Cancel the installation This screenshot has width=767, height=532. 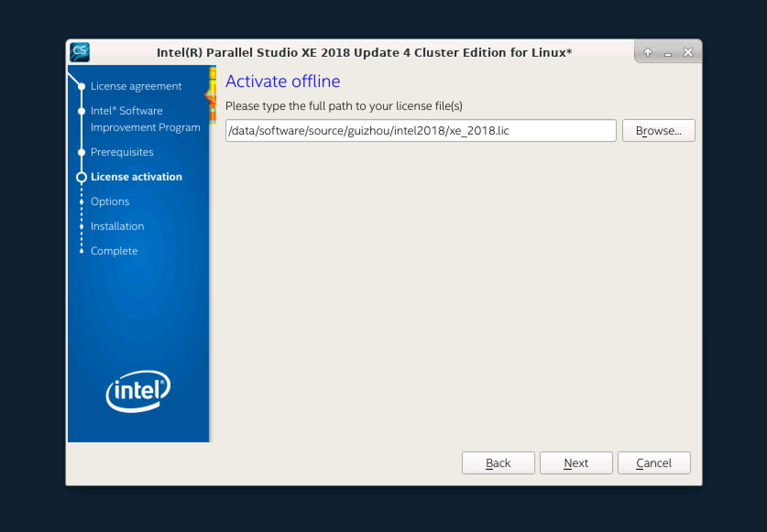click(653, 463)
